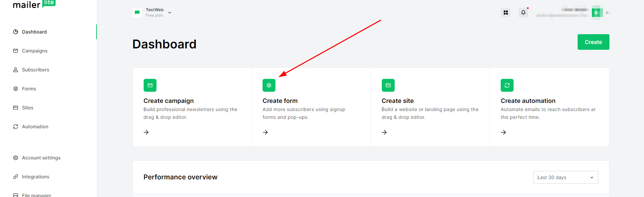Click the green Create form layers icon

coord(269,85)
